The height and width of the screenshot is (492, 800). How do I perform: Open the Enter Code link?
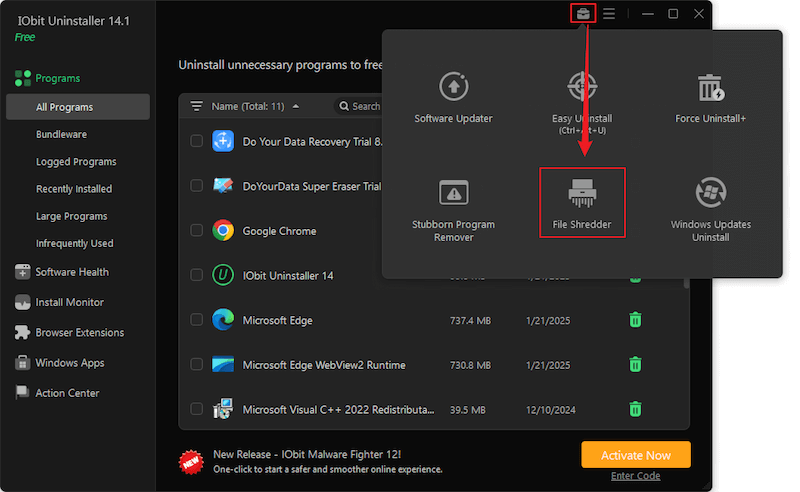(x=636, y=476)
